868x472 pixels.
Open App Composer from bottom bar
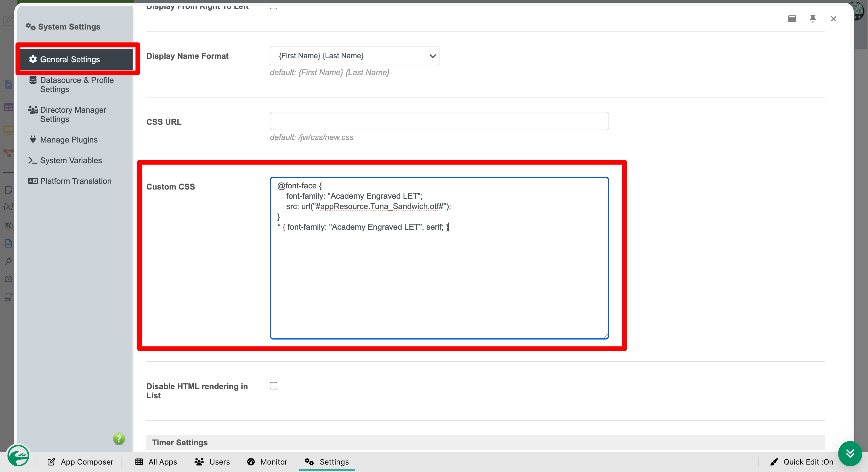(x=80, y=462)
